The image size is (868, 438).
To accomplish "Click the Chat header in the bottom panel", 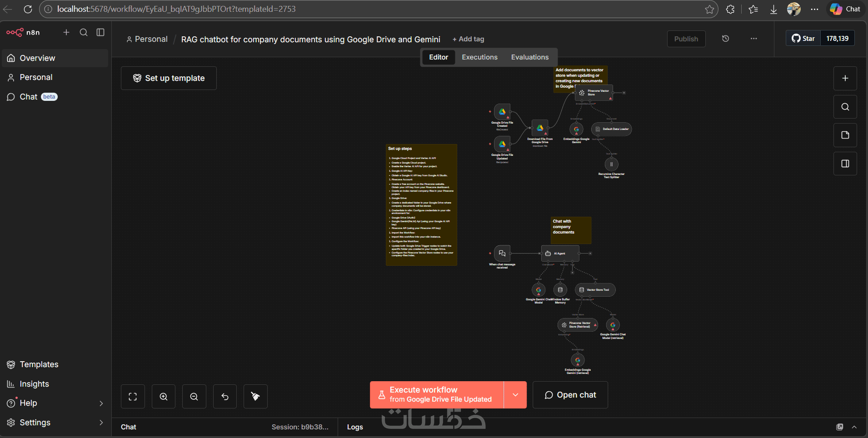I will point(129,427).
